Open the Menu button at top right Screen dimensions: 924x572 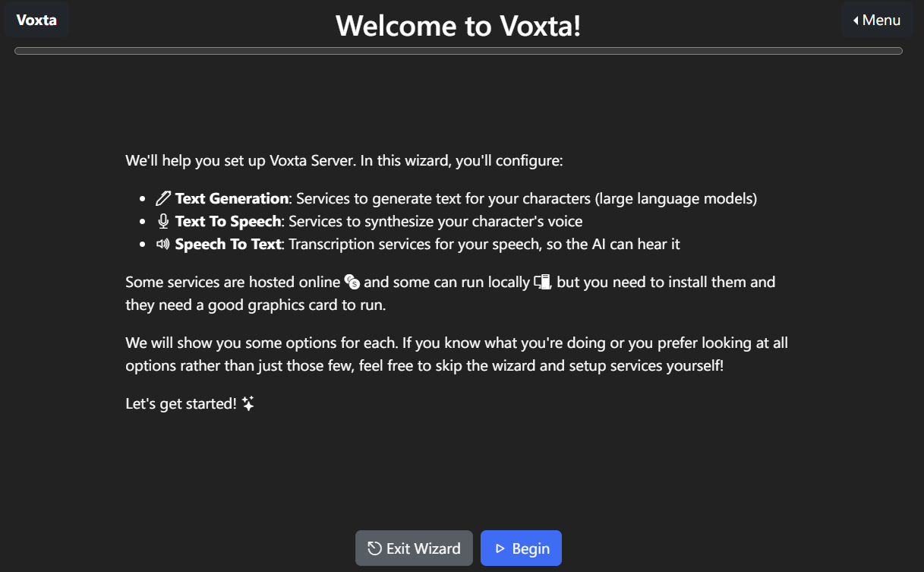[877, 20]
